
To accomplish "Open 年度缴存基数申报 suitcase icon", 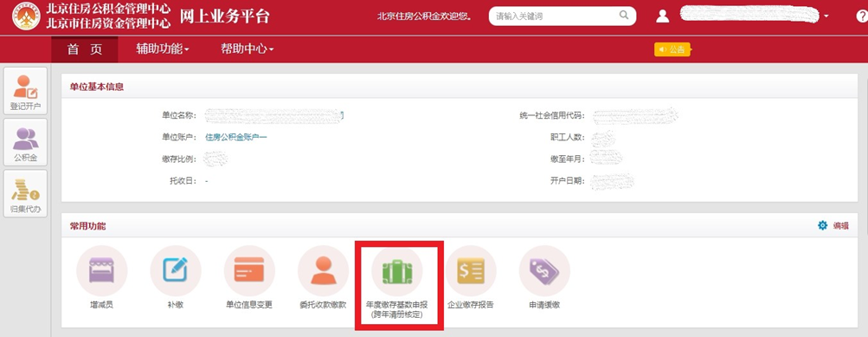I will pos(397,271).
